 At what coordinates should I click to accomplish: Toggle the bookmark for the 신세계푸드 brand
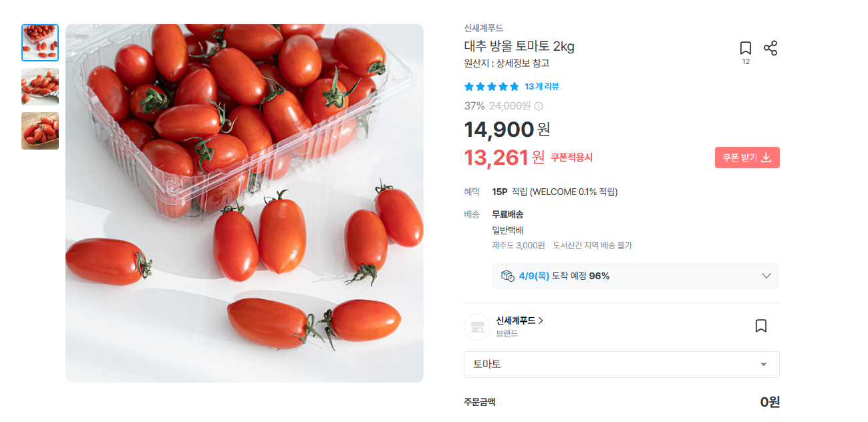pyautogui.click(x=760, y=326)
